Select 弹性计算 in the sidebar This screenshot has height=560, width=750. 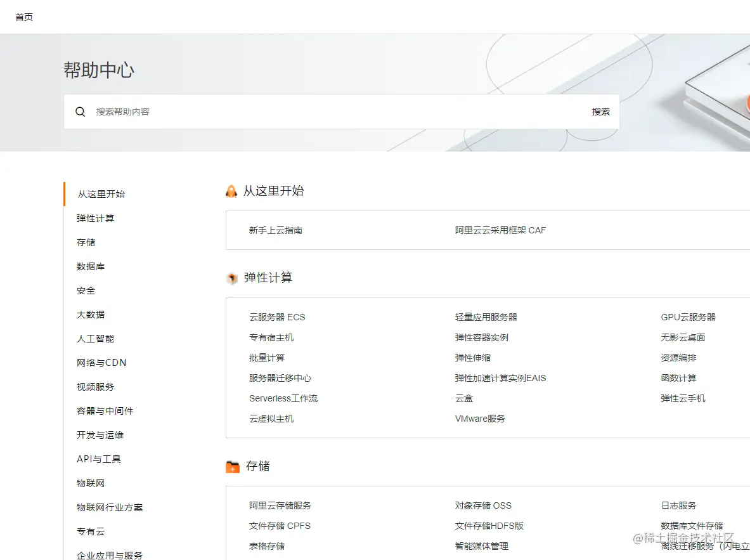pos(95,218)
